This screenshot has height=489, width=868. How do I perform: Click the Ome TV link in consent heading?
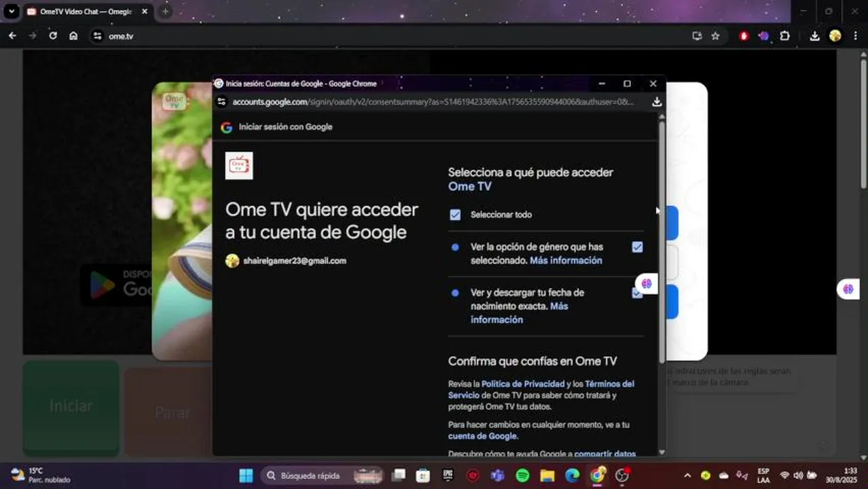(470, 187)
